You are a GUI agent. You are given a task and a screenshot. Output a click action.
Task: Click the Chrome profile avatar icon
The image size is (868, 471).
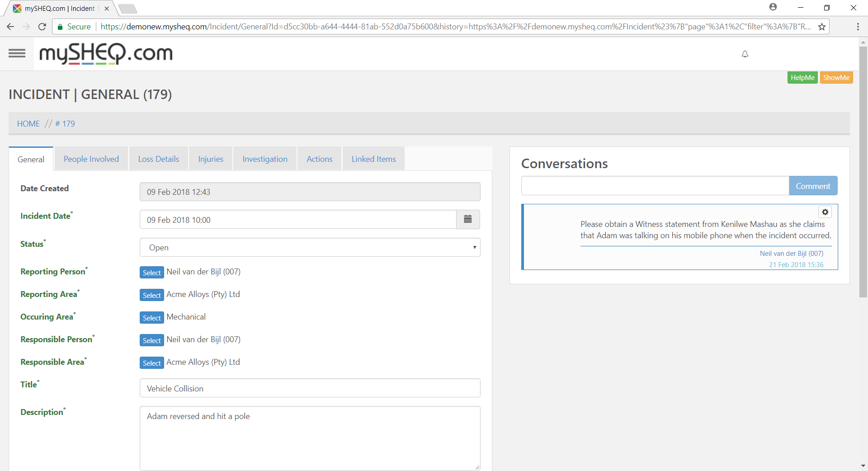(x=773, y=7)
